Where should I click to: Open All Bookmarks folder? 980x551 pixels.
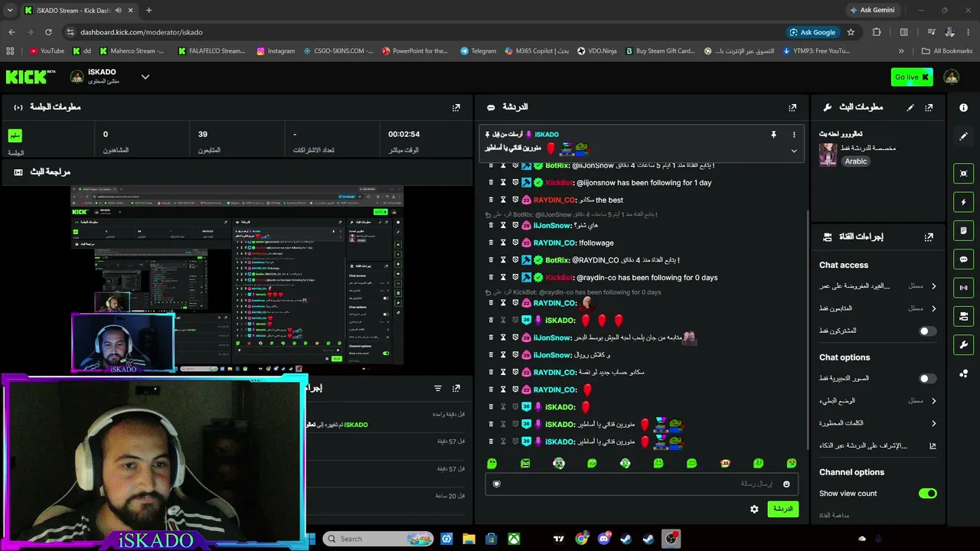click(x=947, y=51)
